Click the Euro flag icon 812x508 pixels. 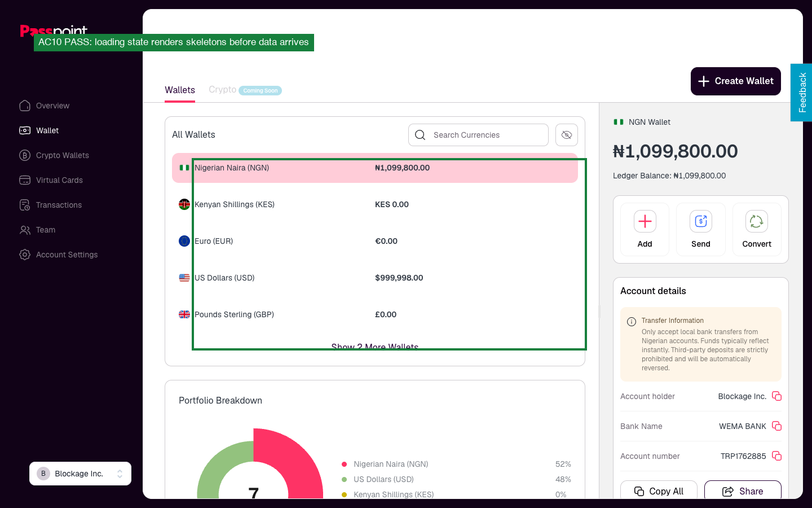click(184, 241)
